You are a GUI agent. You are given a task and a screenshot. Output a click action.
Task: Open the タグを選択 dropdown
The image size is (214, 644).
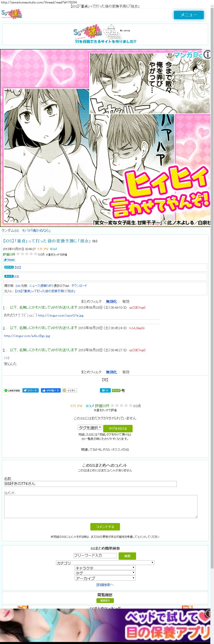[90, 428]
